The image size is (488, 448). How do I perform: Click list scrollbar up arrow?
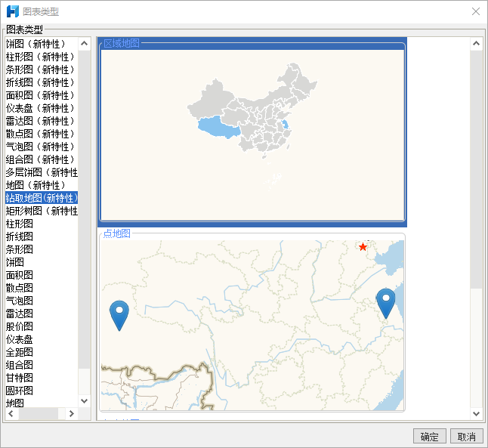coord(84,44)
